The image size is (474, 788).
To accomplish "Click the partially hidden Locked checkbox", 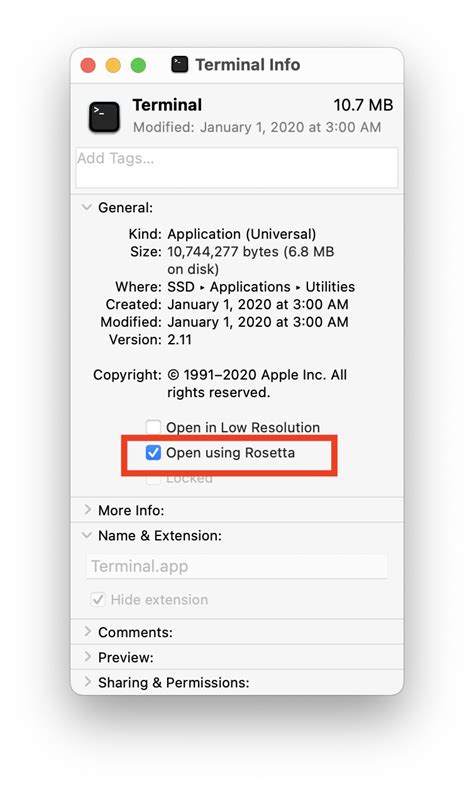I will [153, 479].
